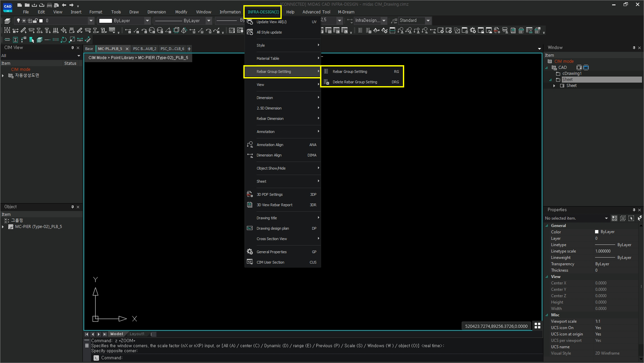Viewport: 644px width, 363px height.
Task: Pin the Window panel
Action: tap(634, 48)
